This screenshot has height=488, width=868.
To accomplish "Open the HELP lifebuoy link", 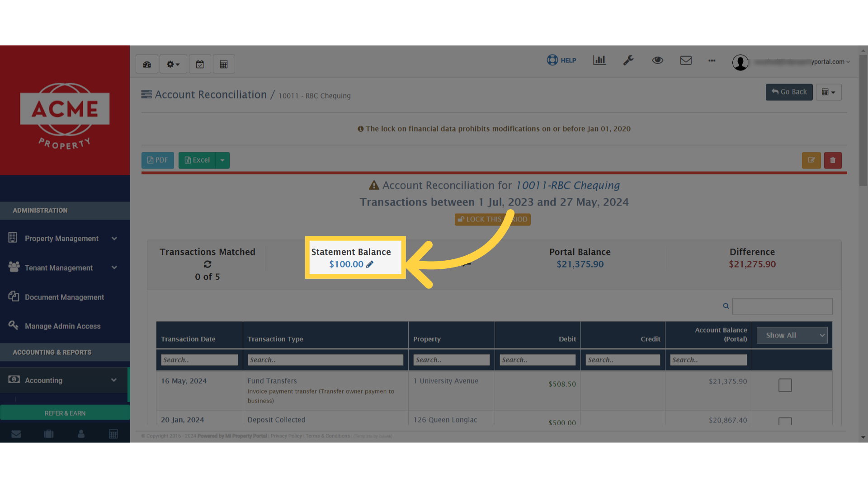I will point(561,60).
